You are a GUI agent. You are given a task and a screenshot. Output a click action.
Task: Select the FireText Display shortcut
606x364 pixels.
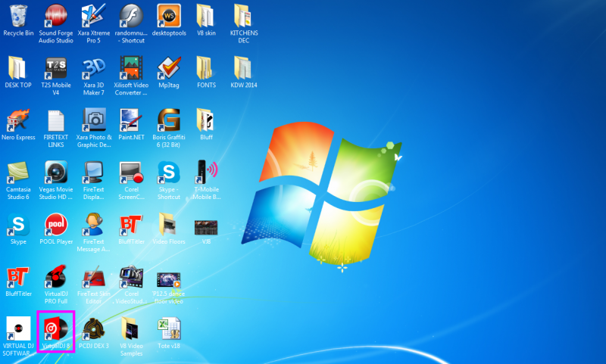[x=93, y=173]
